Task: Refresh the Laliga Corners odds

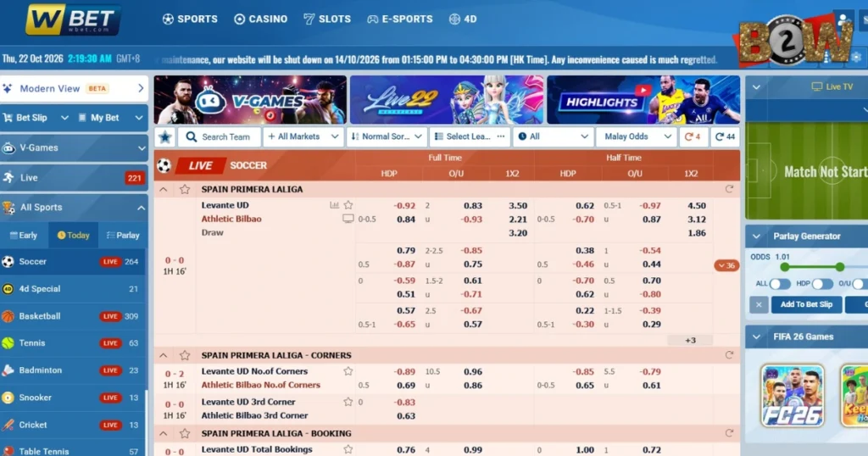Action: tap(729, 355)
